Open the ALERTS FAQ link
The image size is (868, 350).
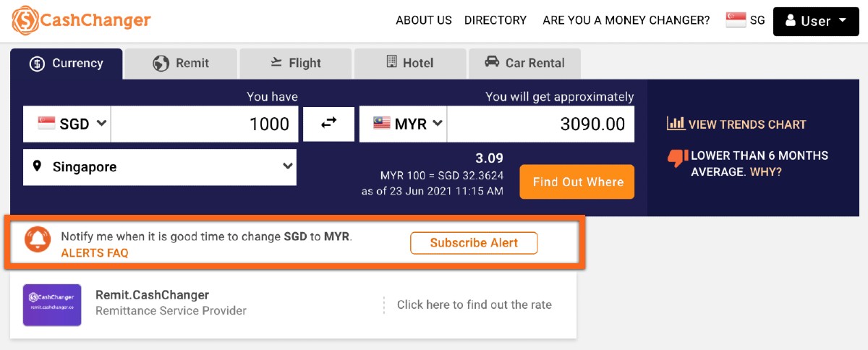tap(95, 253)
